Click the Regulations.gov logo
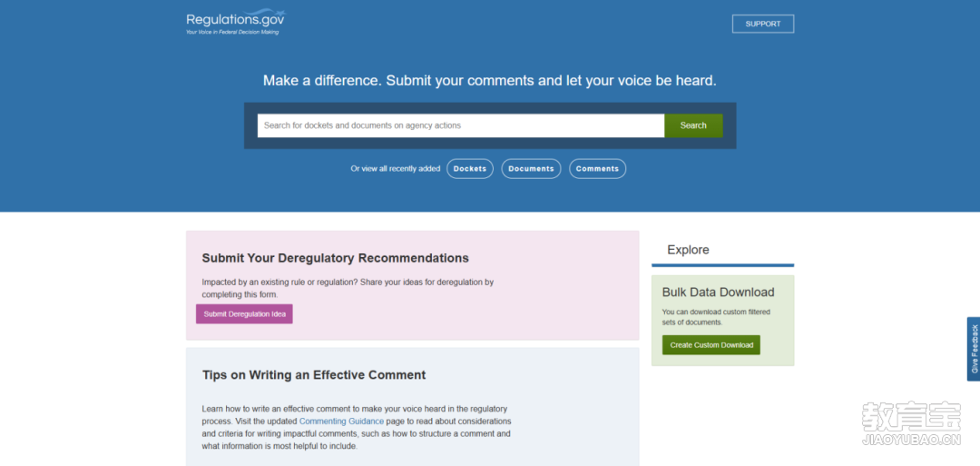This screenshot has width=980, height=466. 235,19
